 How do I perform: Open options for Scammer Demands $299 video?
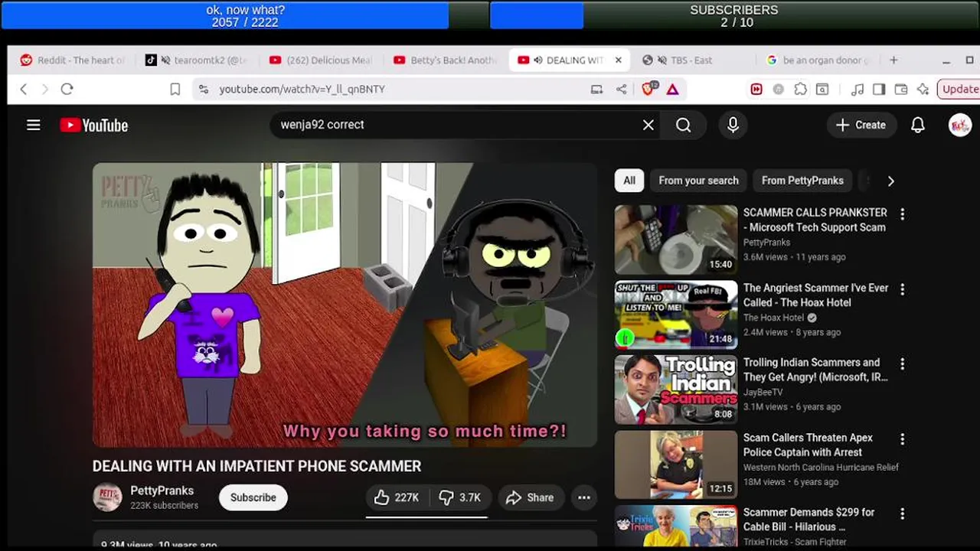tap(902, 514)
